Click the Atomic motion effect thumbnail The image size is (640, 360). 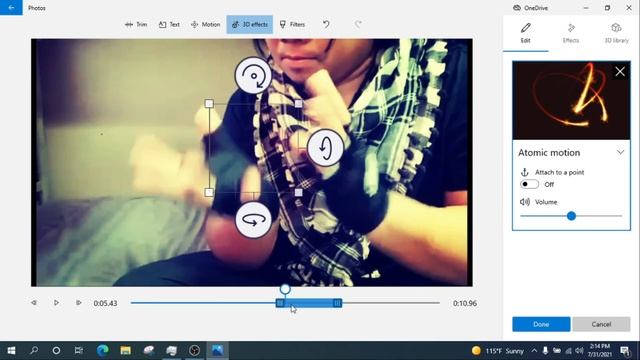click(571, 100)
